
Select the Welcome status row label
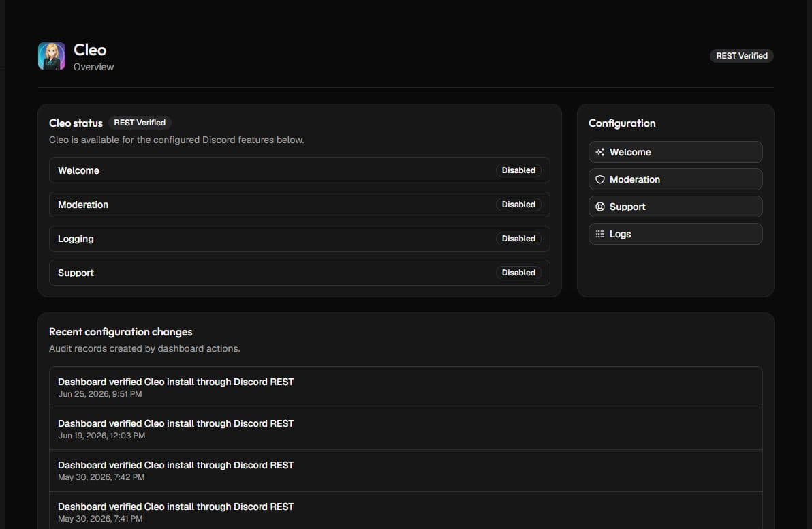(x=79, y=170)
